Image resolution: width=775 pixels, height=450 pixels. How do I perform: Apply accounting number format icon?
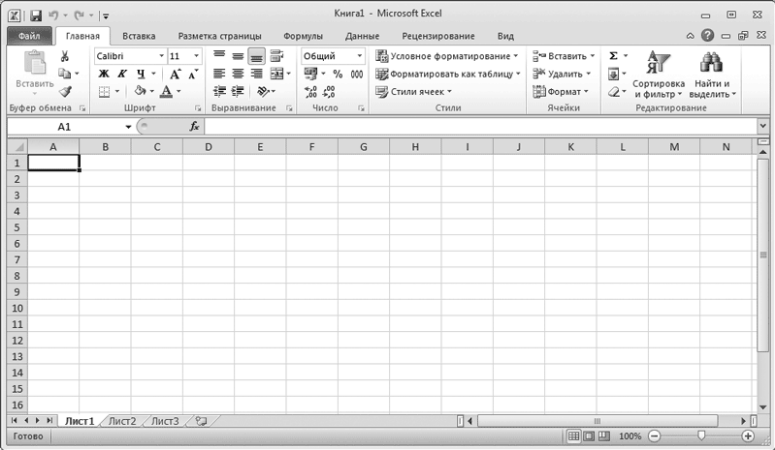pyautogui.click(x=310, y=74)
